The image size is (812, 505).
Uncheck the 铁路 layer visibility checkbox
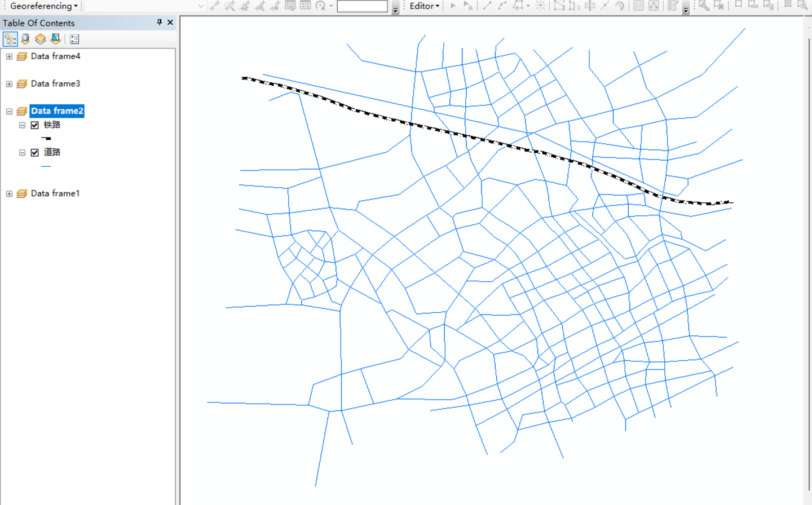click(x=34, y=125)
